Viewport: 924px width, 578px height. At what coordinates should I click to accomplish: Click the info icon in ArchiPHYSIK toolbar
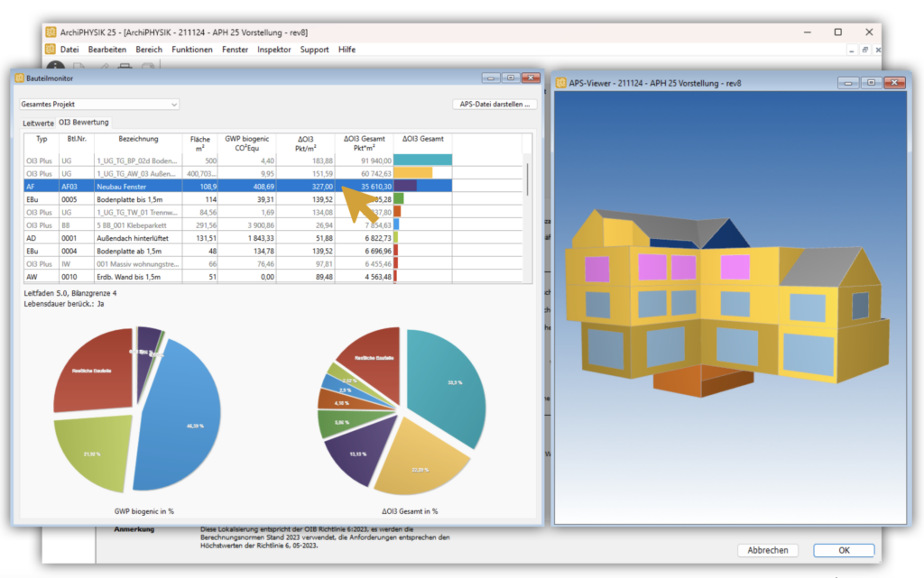click(55, 67)
